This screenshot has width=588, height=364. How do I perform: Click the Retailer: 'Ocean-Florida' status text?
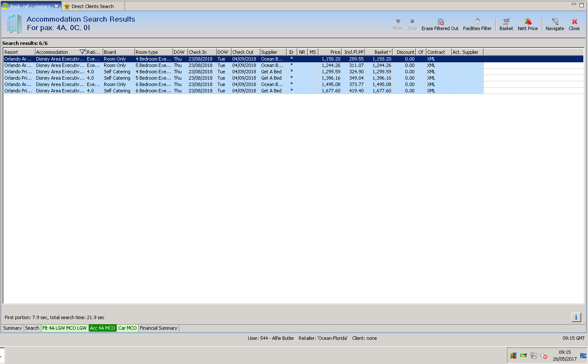pyautogui.click(x=323, y=338)
